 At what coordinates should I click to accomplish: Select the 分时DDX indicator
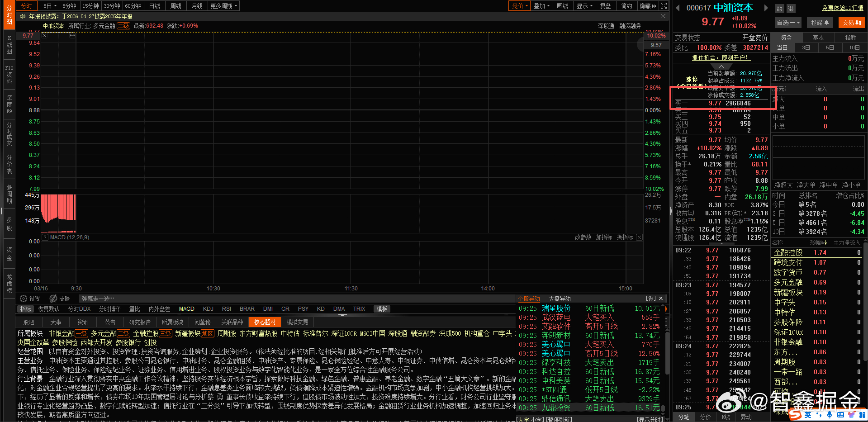tap(80, 309)
